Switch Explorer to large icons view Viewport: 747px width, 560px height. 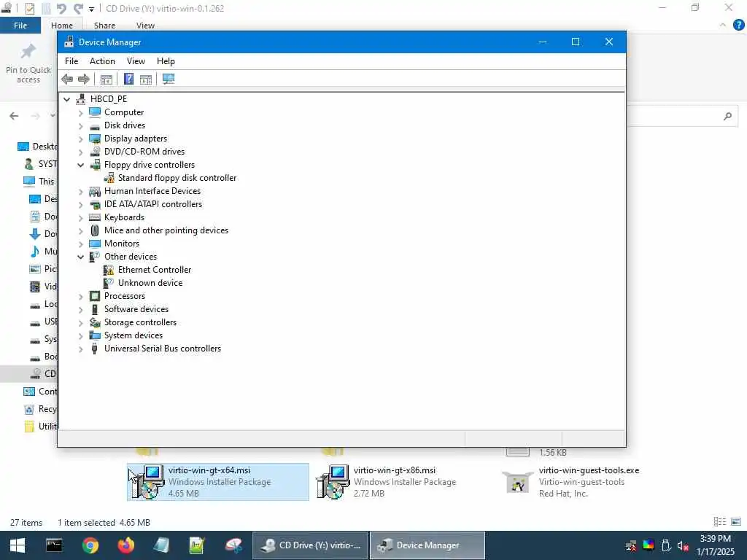coord(736,522)
